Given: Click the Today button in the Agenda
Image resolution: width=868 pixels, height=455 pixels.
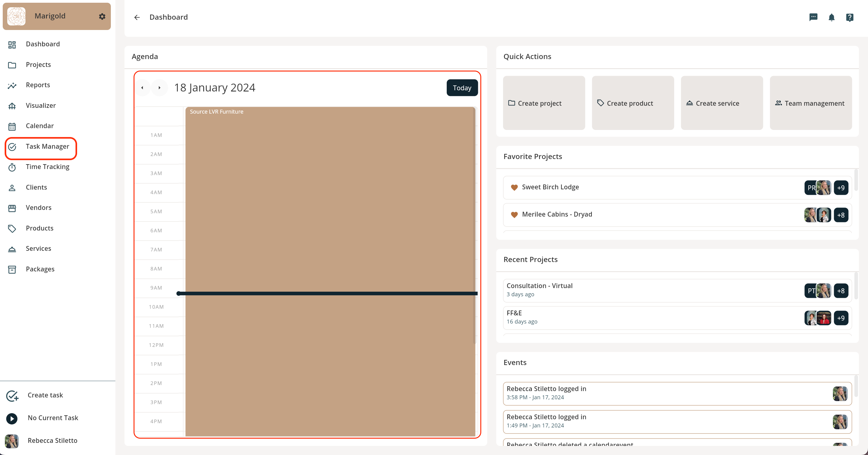Looking at the screenshot, I should coord(462,88).
